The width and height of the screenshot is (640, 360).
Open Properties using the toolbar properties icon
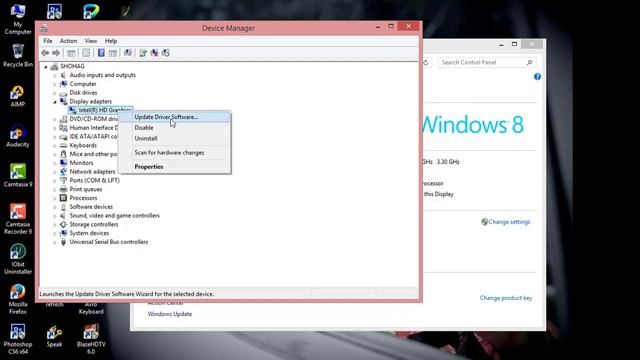click(x=86, y=53)
